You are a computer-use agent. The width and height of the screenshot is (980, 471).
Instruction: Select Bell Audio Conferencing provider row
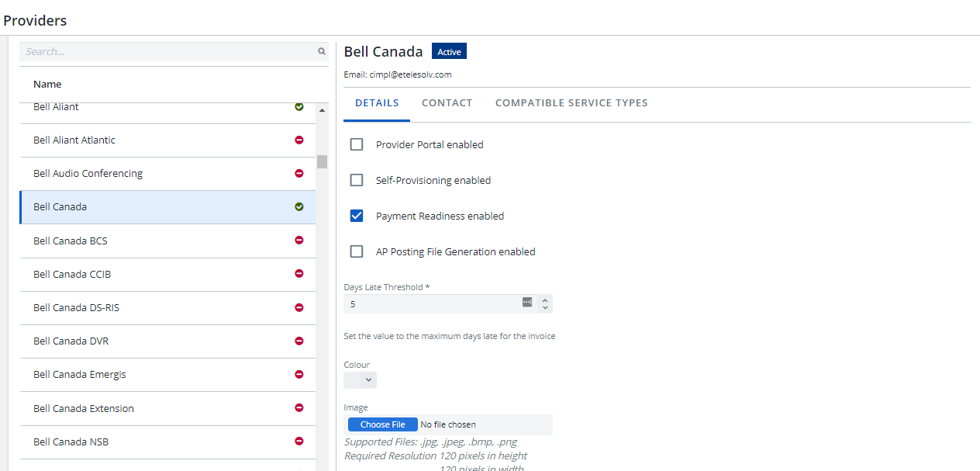[x=167, y=174]
